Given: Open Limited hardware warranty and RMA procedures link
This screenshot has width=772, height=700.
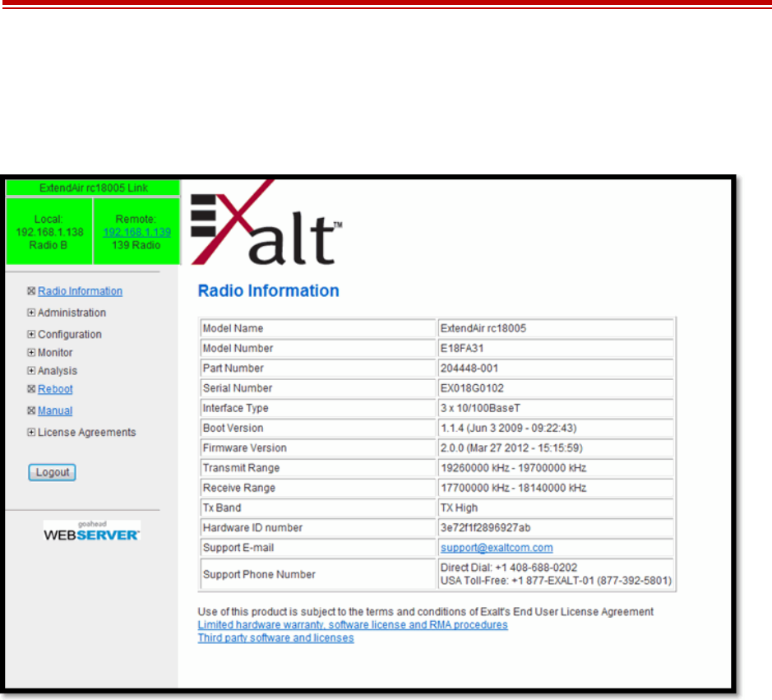Looking at the screenshot, I should coord(353,624).
